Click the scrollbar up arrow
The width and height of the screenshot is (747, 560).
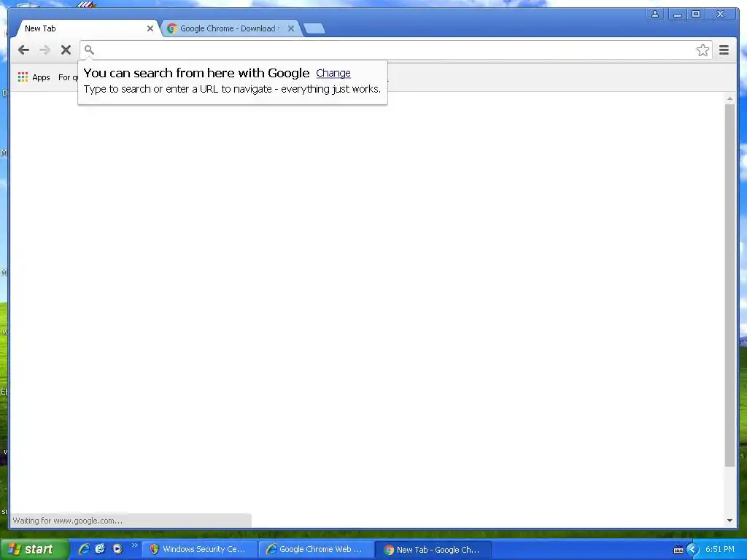click(x=729, y=99)
